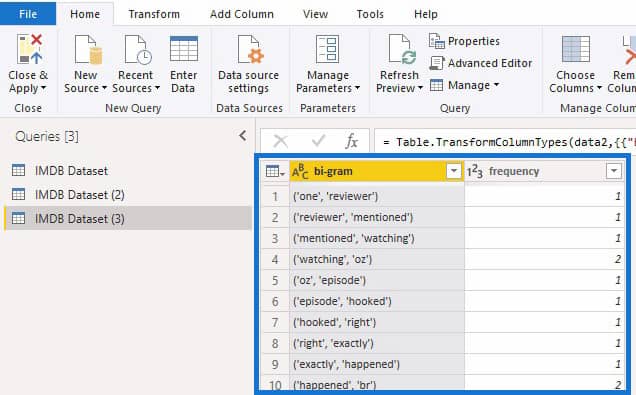This screenshot has width=636, height=395.
Task: Expand the Recent Sources dropdown
Action: (x=157, y=88)
